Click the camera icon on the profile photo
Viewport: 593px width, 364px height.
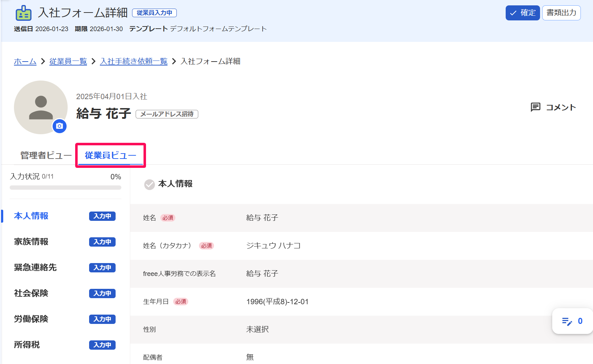pyautogui.click(x=59, y=126)
